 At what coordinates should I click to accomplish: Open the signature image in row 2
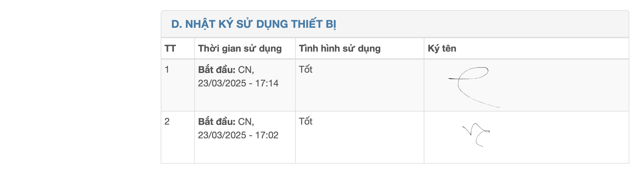pyautogui.click(x=476, y=135)
